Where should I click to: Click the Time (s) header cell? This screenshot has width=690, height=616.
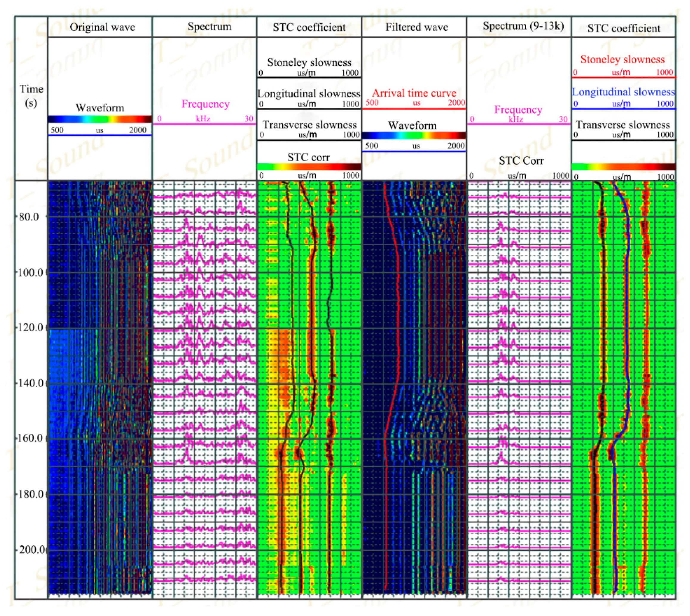pyautogui.click(x=31, y=96)
